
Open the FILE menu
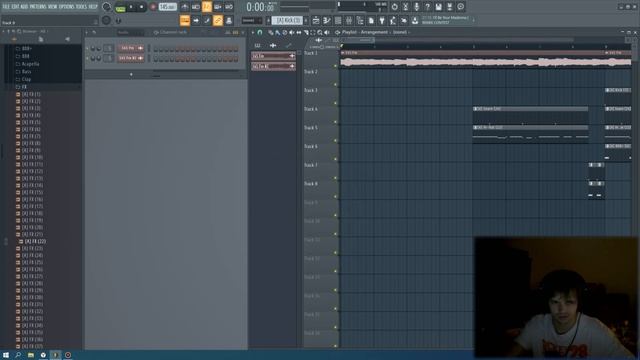6,7
